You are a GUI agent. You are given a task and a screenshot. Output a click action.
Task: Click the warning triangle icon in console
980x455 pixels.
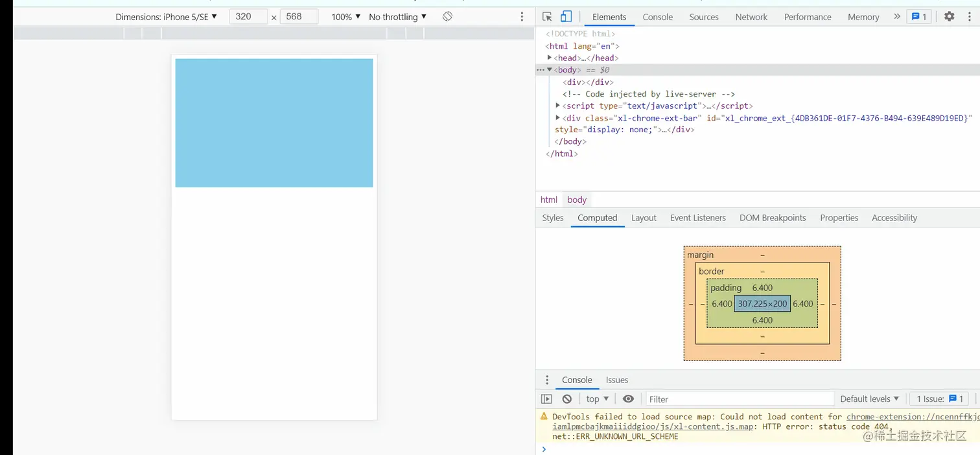pos(544,417)
